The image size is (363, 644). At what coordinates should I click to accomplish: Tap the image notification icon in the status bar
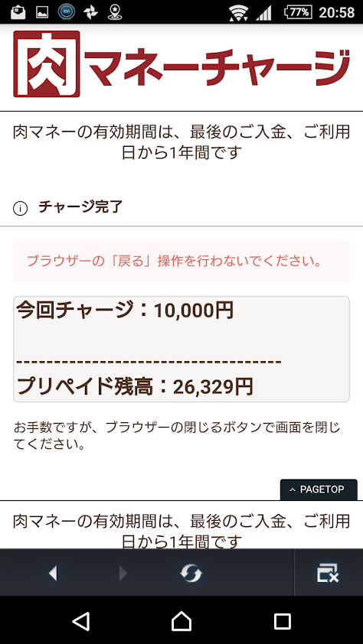[42, 13]
